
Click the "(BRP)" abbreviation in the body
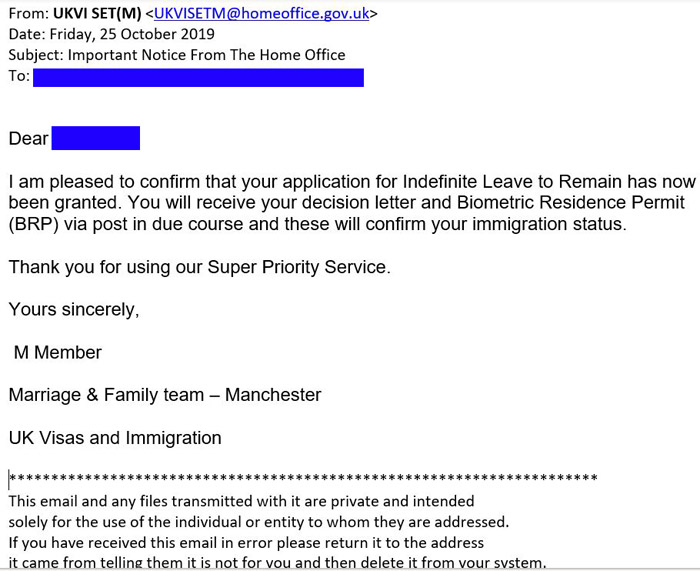34,224
